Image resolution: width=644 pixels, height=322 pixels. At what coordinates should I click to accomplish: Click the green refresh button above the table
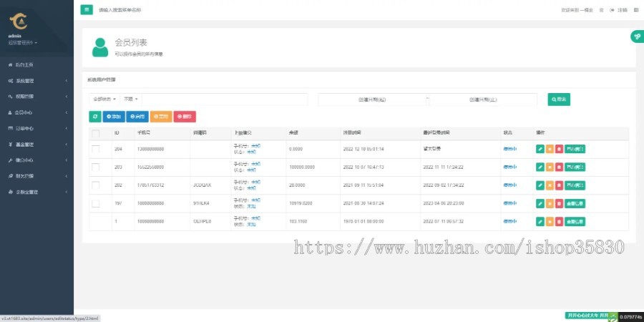pos(95,117)
